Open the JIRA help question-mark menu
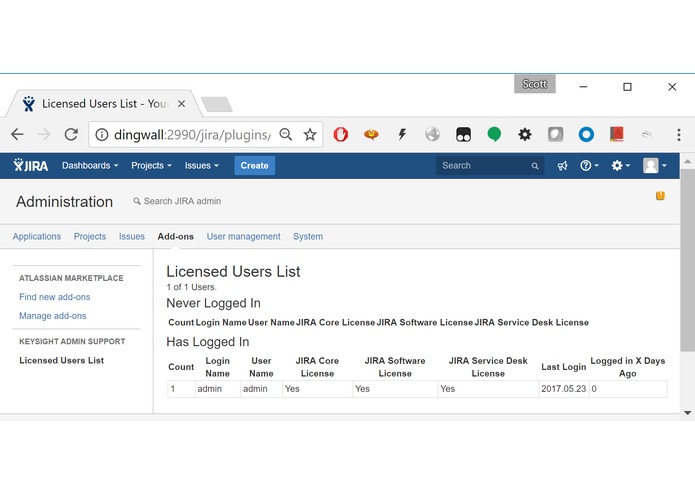The height and width of the screenshot is (494, 695). (x=589, y=166)
